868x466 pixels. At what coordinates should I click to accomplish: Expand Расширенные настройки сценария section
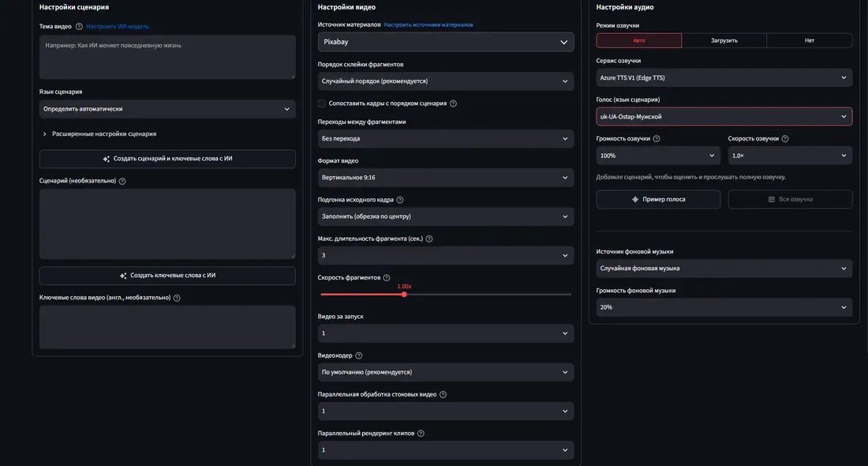99,134
